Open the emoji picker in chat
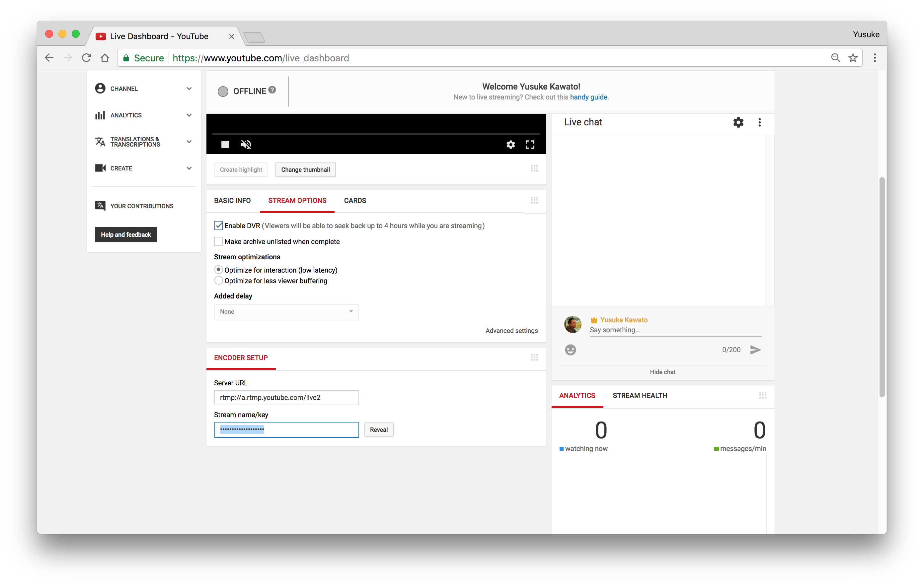The width and height of the screenshot is (924, 587). [570, 350]
